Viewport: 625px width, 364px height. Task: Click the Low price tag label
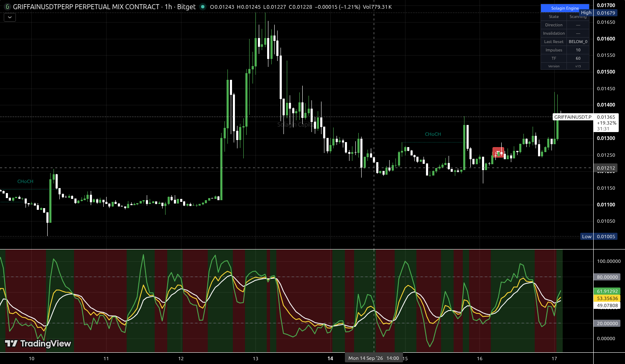tap(587, 237)
